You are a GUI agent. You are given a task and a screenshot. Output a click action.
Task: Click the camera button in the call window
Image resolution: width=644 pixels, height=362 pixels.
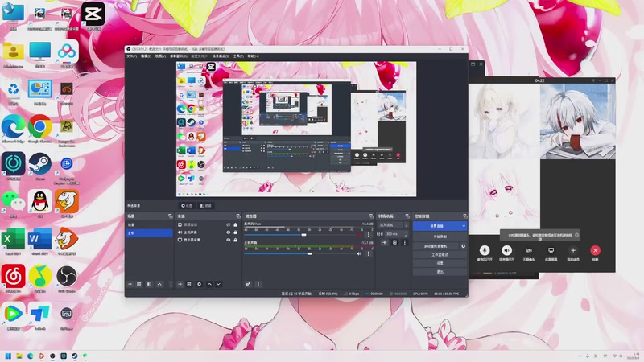click(x=529, y=250)
